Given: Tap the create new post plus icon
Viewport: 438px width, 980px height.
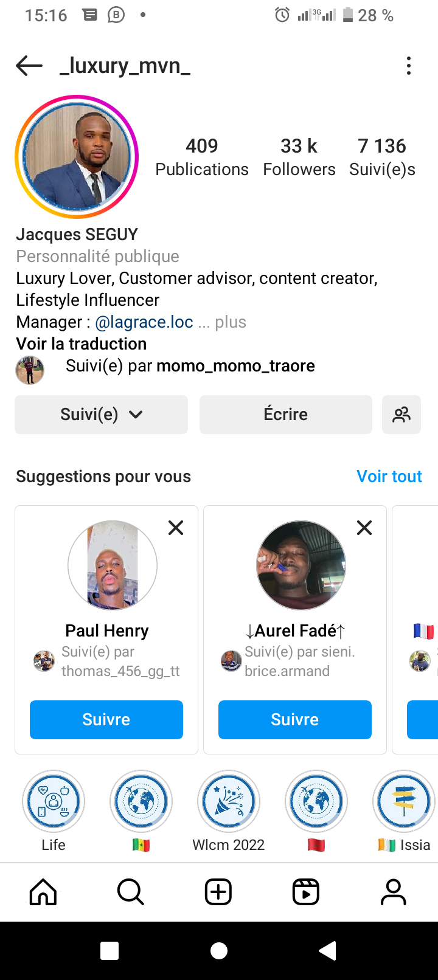Looking at the screenshot, I should pyautogui.click(x=218, y=892).
